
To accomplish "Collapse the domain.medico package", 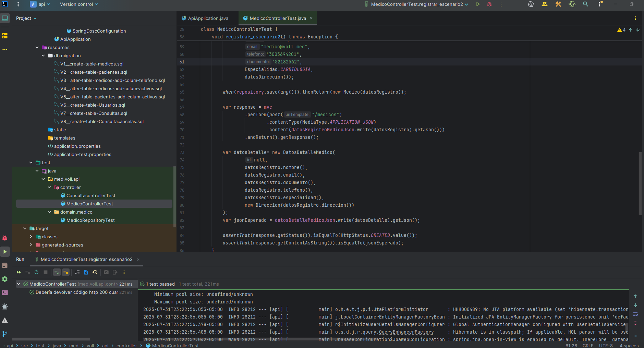I will [49, 212].
